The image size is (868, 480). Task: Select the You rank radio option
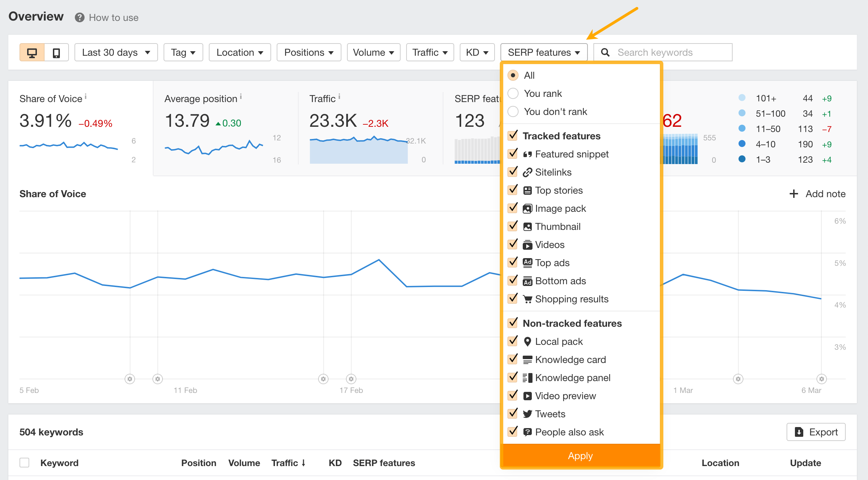(513, 94)
